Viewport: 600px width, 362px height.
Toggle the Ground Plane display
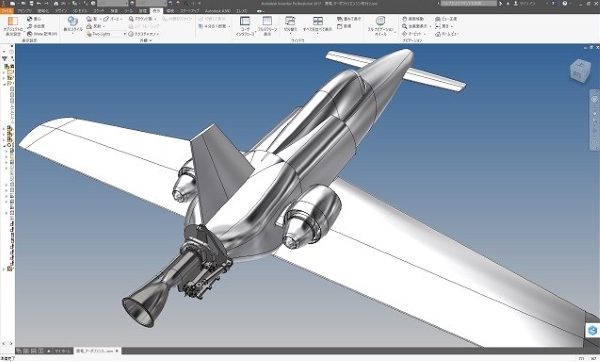click(142, 19)
